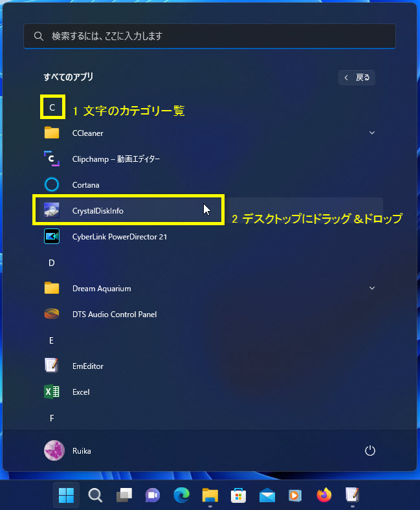Expand the CCleaner folder chevron
Image resolution: width=420 pixels, height=510 pixels.
372,133
